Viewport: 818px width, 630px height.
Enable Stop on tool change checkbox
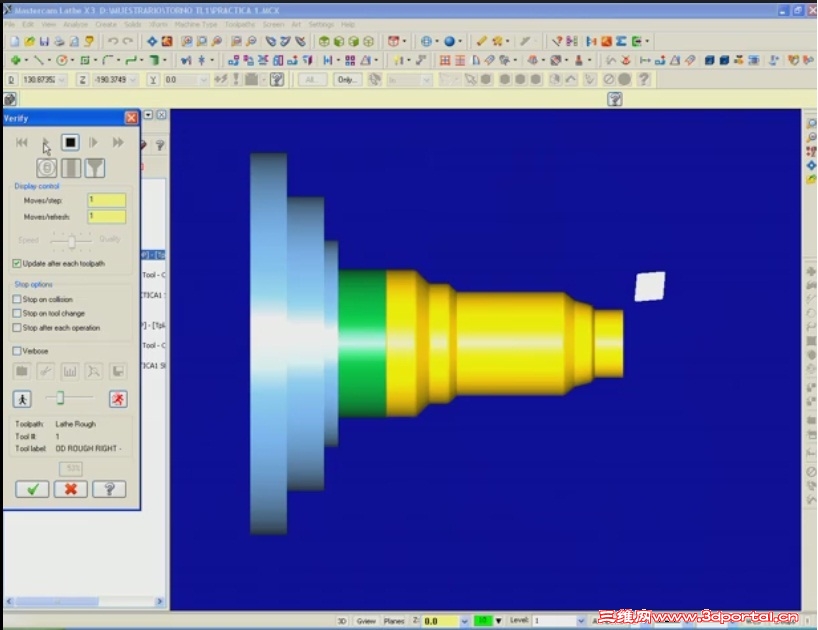pyautogui.click(x=17, y=313)
